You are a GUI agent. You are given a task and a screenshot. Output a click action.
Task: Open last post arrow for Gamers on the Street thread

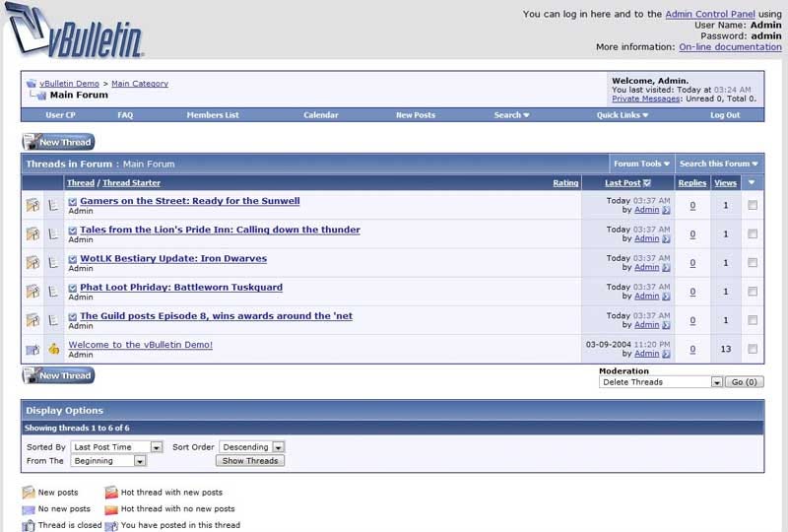coord(666,210)
